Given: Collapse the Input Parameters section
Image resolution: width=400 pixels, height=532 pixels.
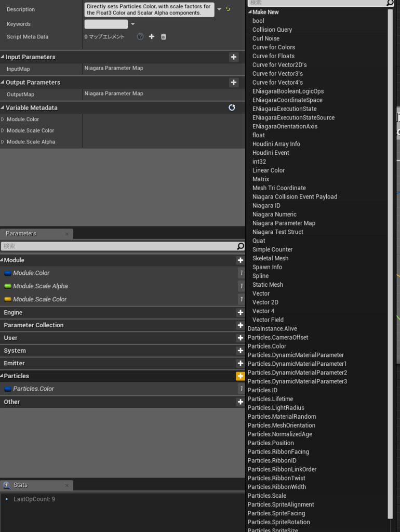Looking at the screenshot, I should pyautogui.click(x=3, y=57).
